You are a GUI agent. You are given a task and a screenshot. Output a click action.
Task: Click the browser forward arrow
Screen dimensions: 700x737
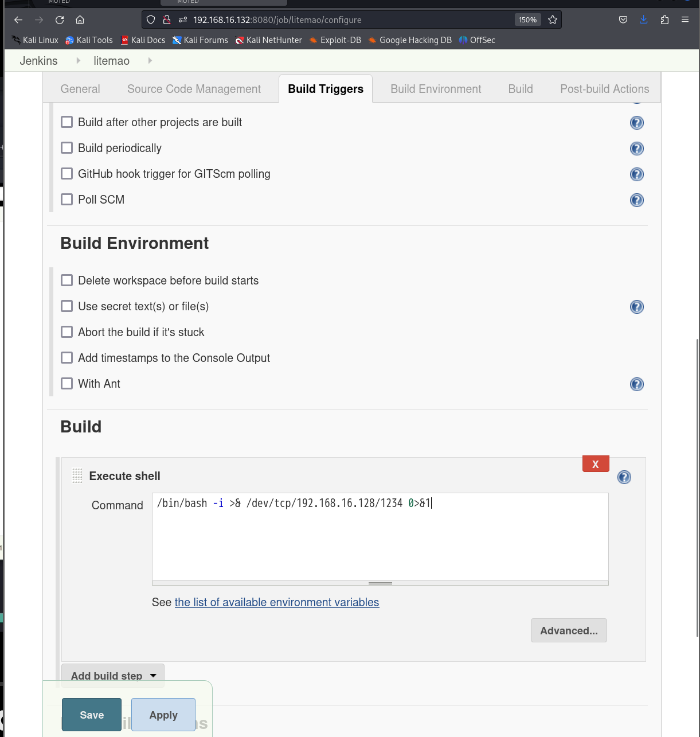point(39,20)
